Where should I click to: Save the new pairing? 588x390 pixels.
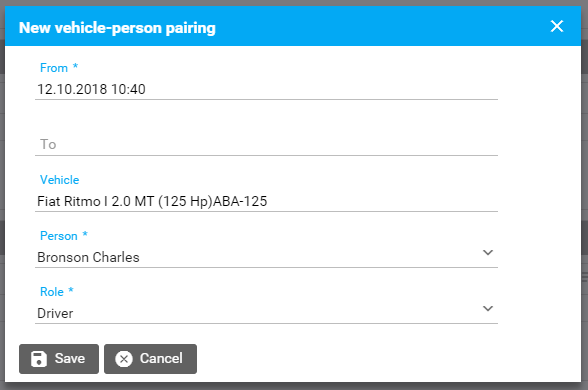59,359
